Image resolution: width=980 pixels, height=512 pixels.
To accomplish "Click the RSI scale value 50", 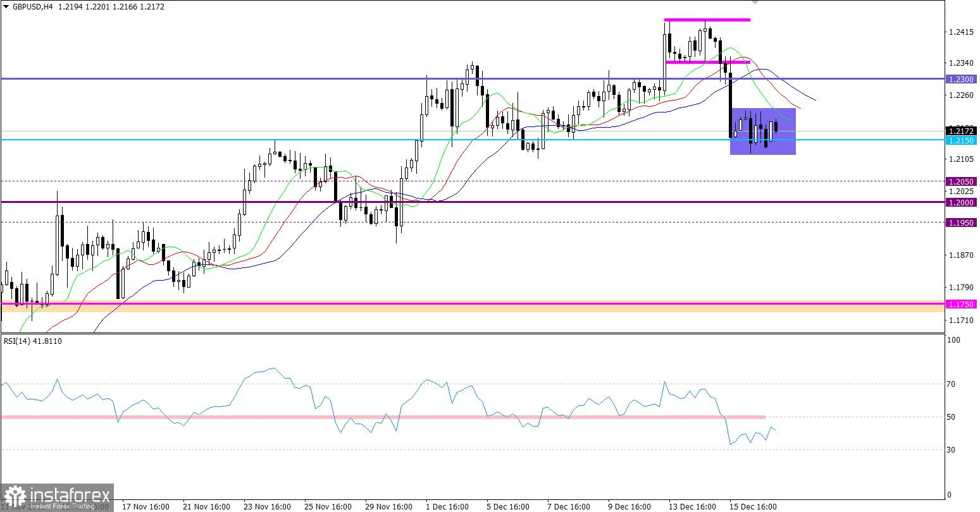I will point(952,417).
